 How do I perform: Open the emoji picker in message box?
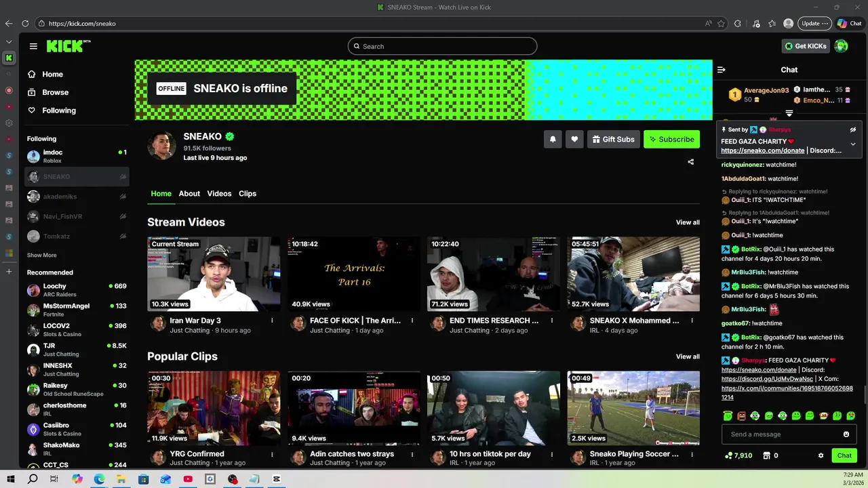click(846, 434)
